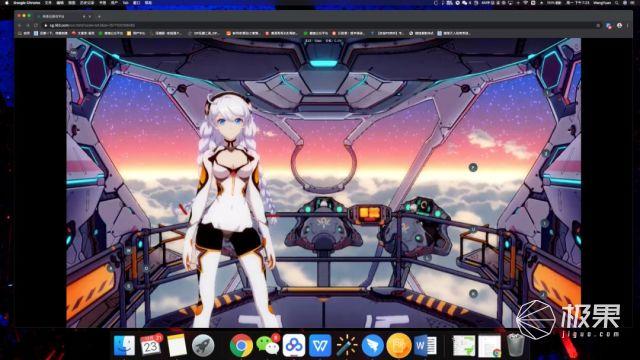Open WeChat with red badge in dock

[268, 345]
